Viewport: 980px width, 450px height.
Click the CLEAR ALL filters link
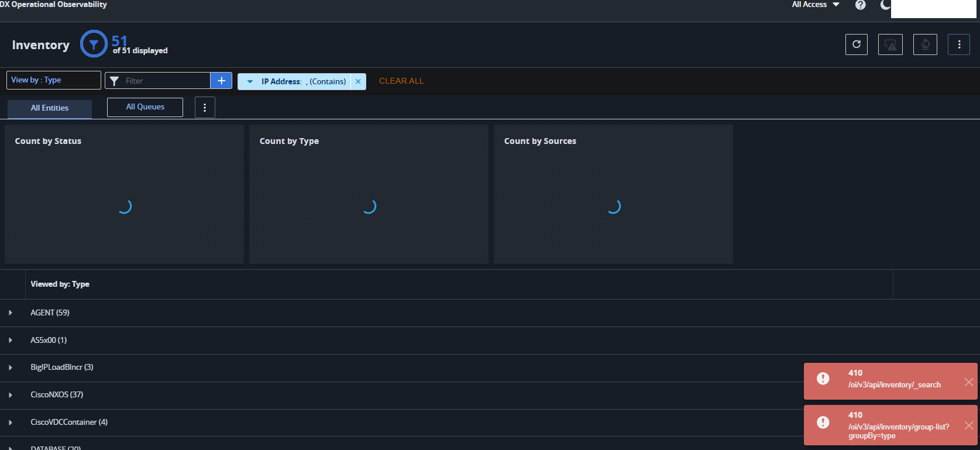pyautogui.click(x=401, y=81)
